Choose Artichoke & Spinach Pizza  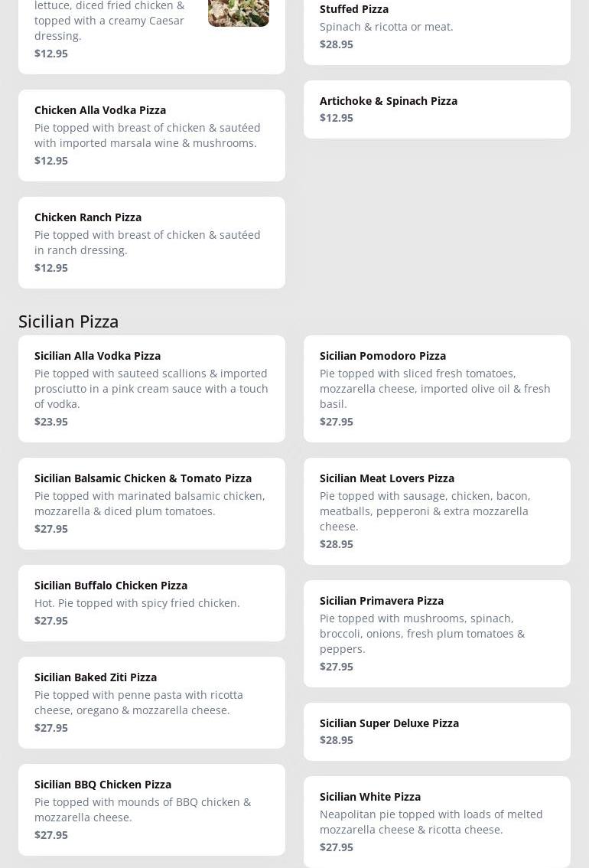436,109
